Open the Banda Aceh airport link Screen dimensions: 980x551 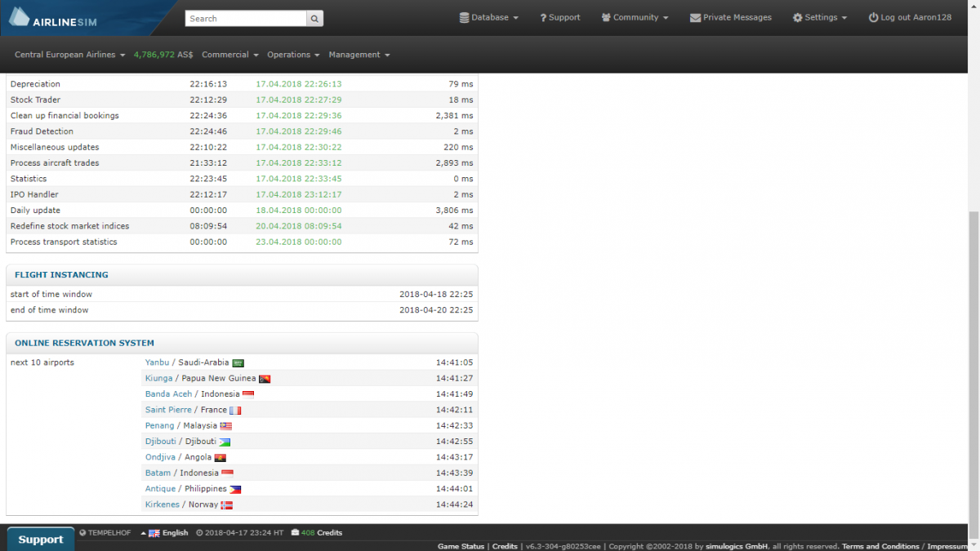pyautogui.click(x=169, y=394)
